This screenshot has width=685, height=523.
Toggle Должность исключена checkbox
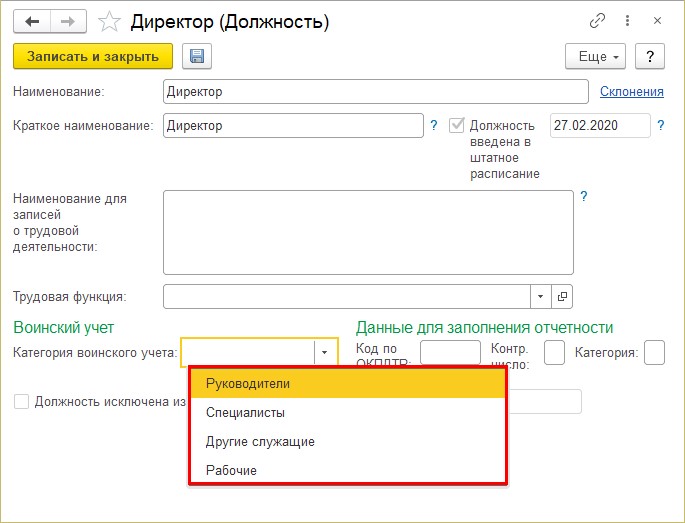[21, 402]
